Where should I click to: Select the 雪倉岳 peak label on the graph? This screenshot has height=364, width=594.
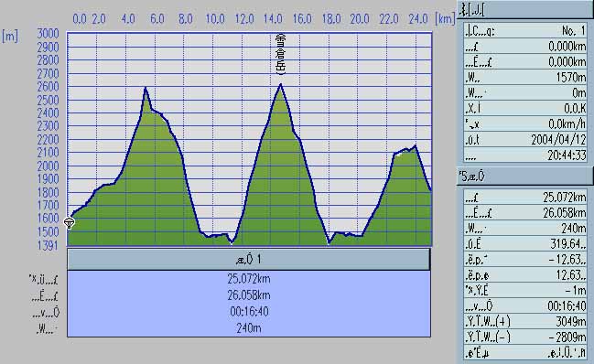(x=280, y=54)
